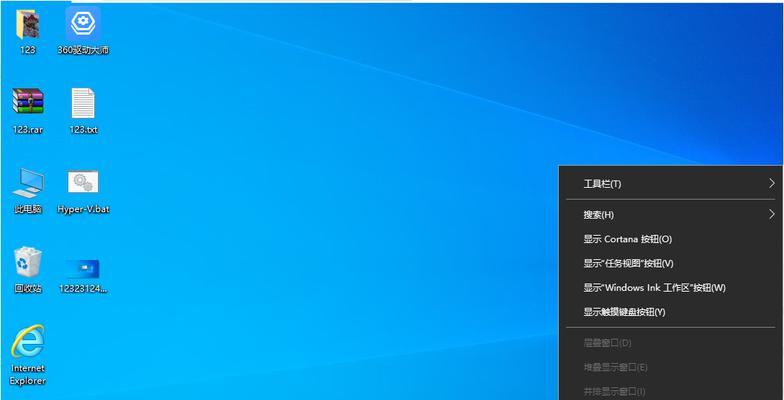Viewport: 784px width, 400px height.
Task: Click the 123.txt file name label
Action: [x=84, y=130]
